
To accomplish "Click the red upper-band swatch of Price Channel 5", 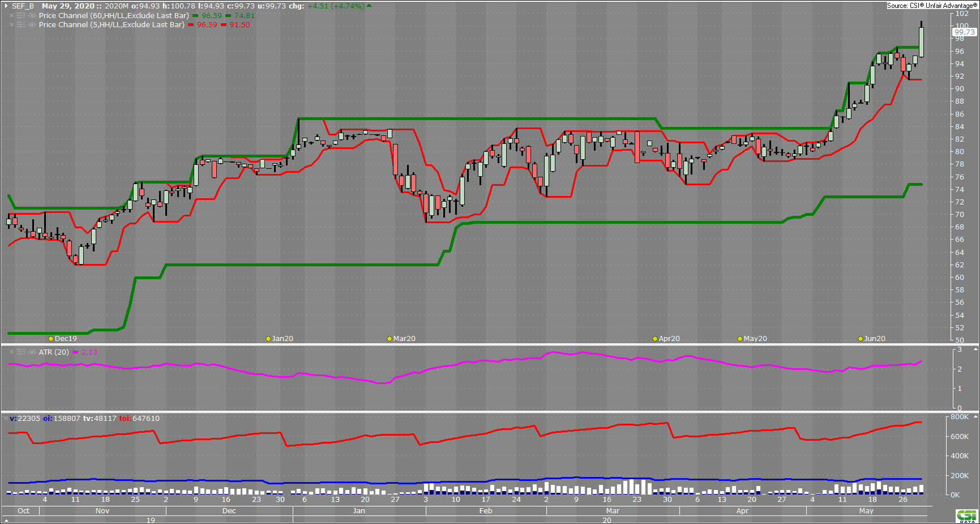I will click(191, 25).
